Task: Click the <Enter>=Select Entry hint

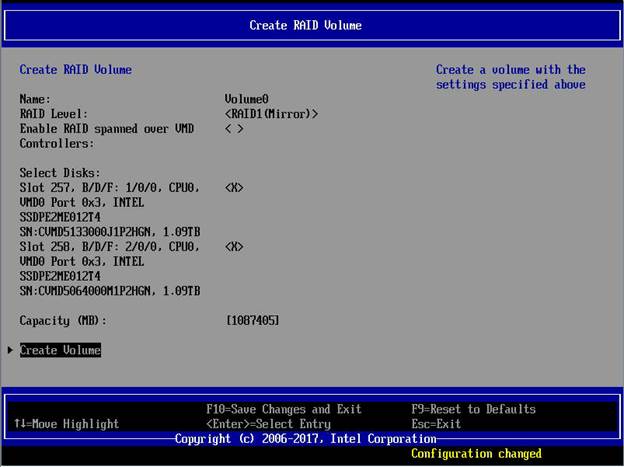Action: (267, 424)
